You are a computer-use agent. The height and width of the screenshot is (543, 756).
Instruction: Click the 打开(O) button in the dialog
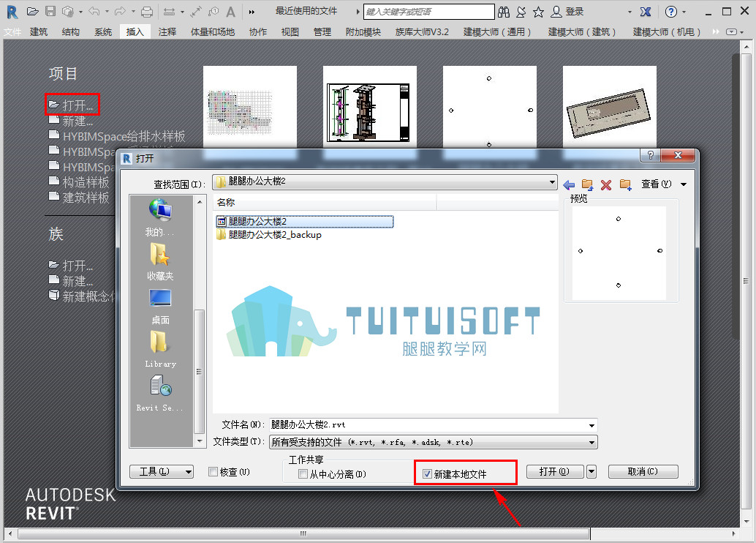click(x=555, y=471)
